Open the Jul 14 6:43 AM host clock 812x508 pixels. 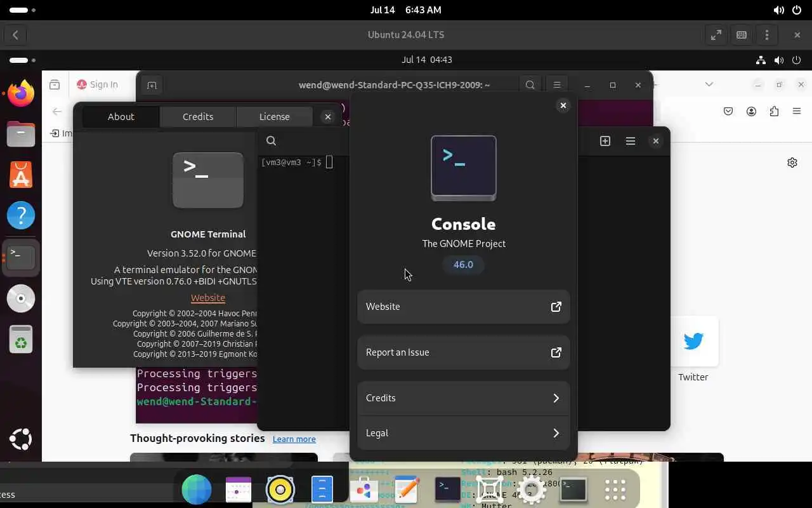click(406, 10)
